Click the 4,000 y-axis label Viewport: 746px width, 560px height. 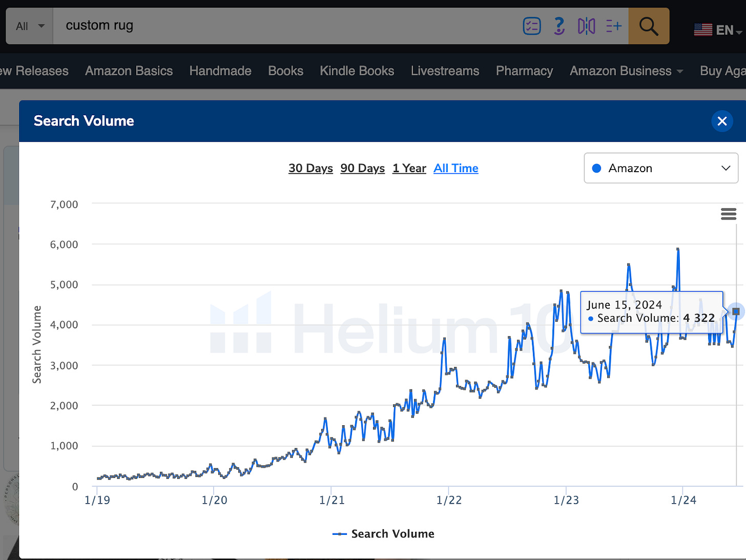point(64,324)
